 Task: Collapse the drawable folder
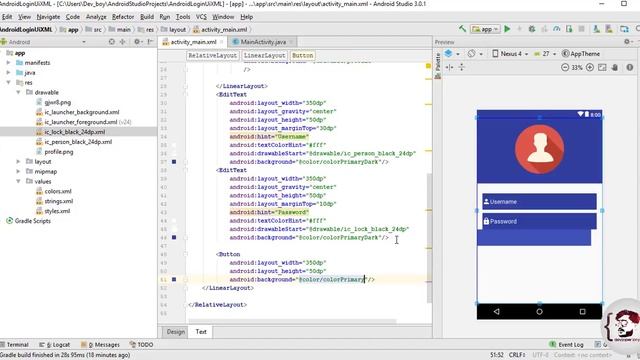tap(18, 92)
